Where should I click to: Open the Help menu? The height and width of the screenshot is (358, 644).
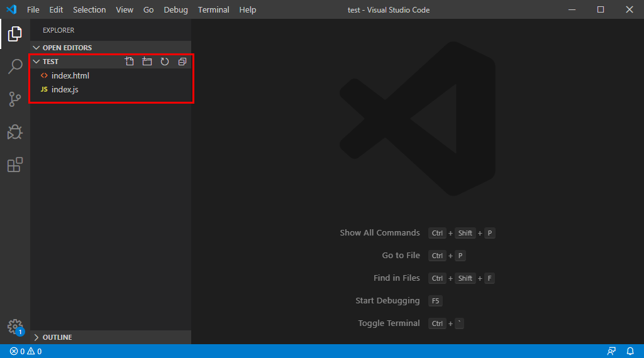pos(248,9)
